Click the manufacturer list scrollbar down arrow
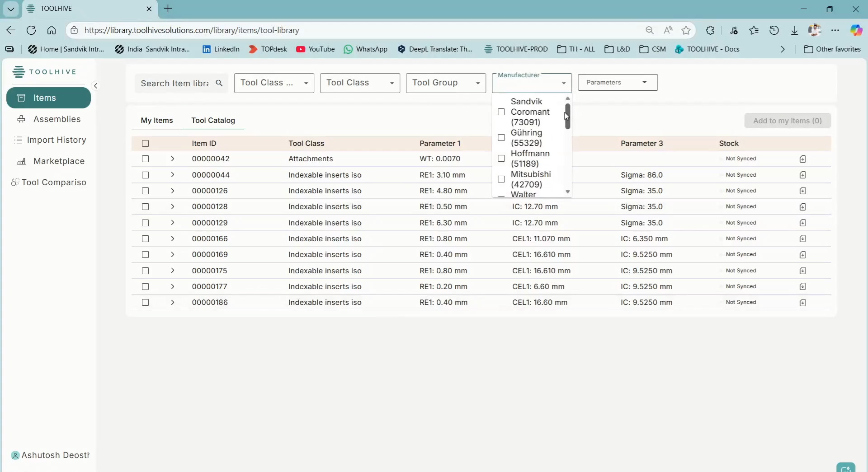Image resolution: width=868 pixels, height=472 pixels. 568,192
